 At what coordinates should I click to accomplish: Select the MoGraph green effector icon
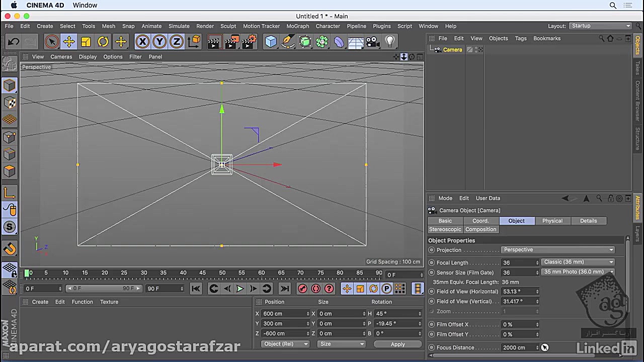[x=322, y=42]
